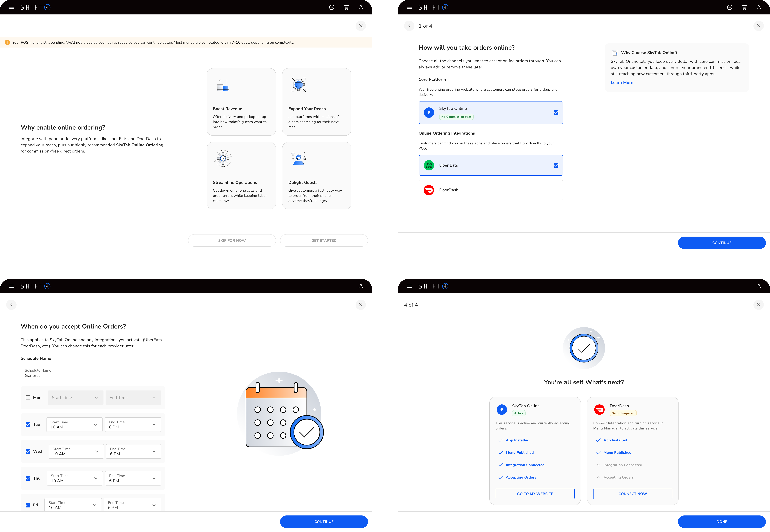Viewport: 770px width, 532px height.
Task: Close the Why enable online ordering screen
Action: click(x=360, y=26)
